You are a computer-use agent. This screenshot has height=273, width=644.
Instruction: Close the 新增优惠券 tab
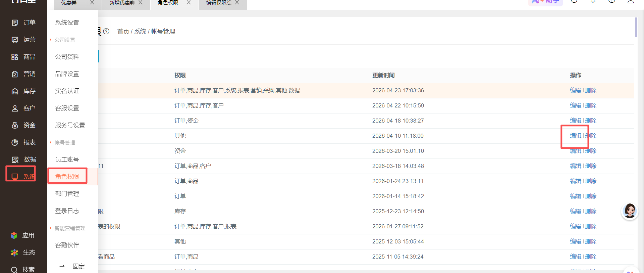pos(140,2)
